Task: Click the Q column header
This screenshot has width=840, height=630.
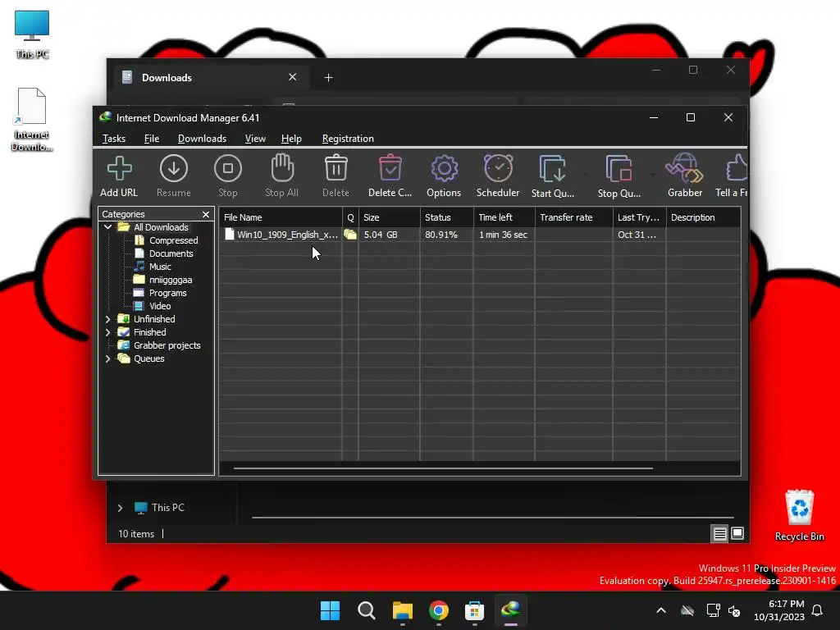Action: [x=350, y=217]
